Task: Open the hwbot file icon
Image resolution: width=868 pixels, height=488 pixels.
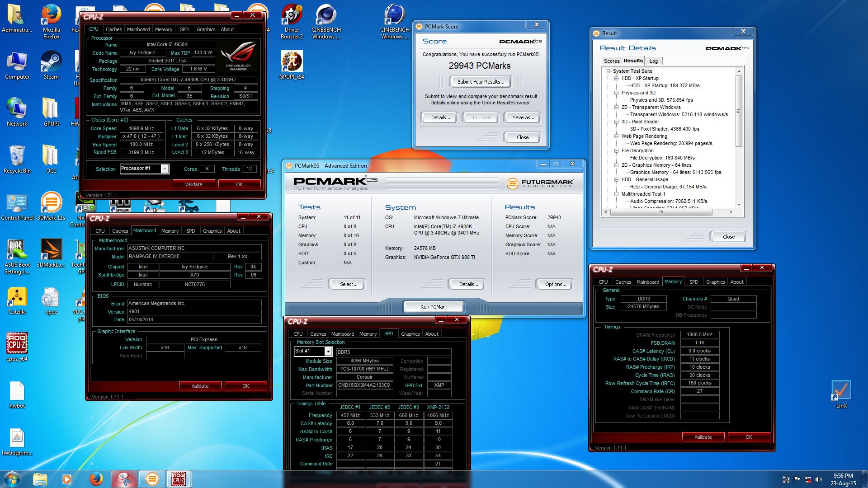Action: (17, 394)
